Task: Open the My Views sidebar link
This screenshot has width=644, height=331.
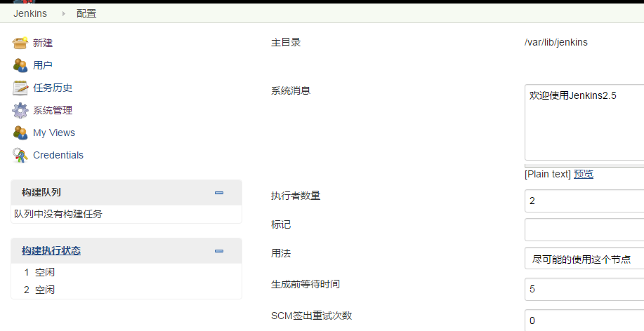Action: coord(54,133)
